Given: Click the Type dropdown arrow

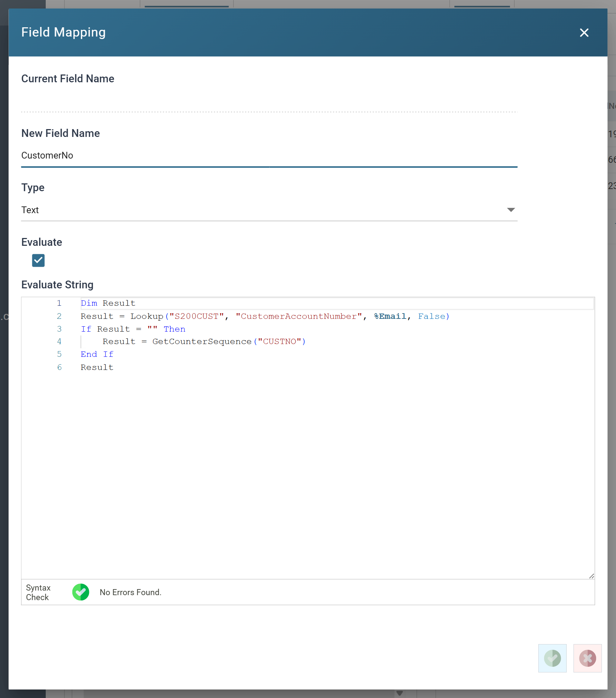Looking at the screenshot, I should coord(511,210).
